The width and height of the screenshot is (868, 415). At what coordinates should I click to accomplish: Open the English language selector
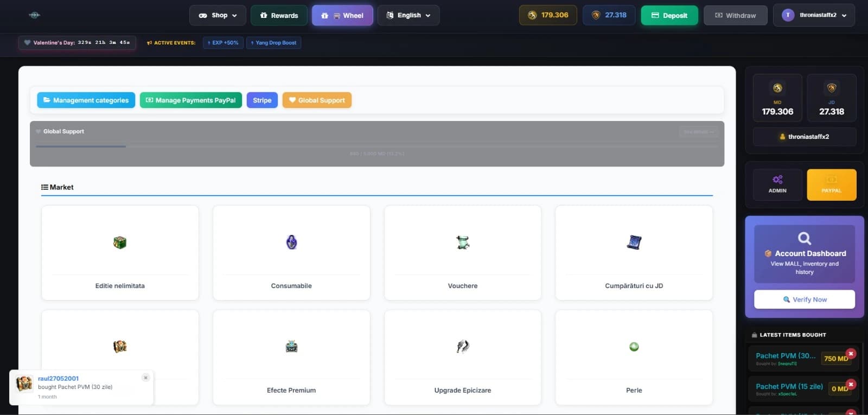[x=409, y=15]
